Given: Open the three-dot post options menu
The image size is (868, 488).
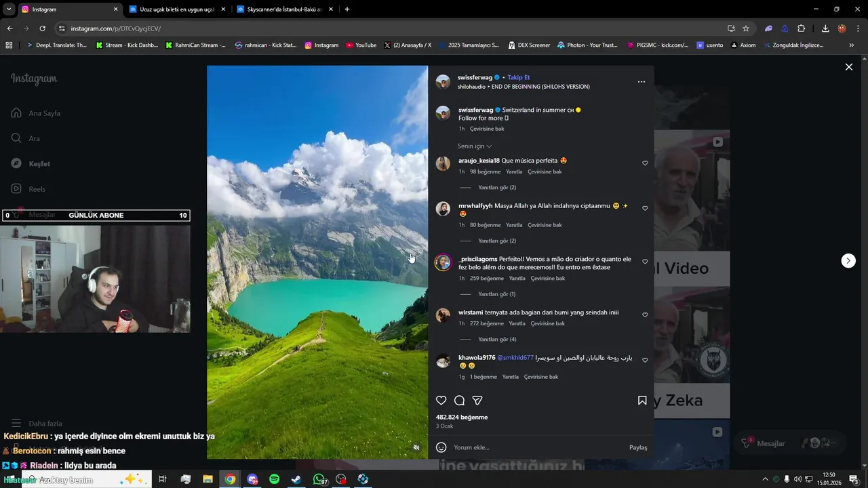Looking at the screenshot, I should (x=642, y=82).
